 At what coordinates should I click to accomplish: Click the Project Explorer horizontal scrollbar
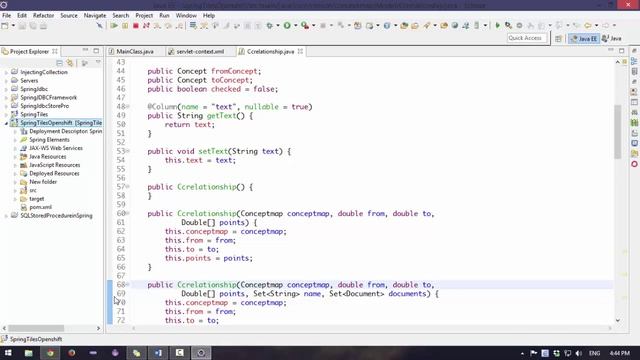coord(36,328)
